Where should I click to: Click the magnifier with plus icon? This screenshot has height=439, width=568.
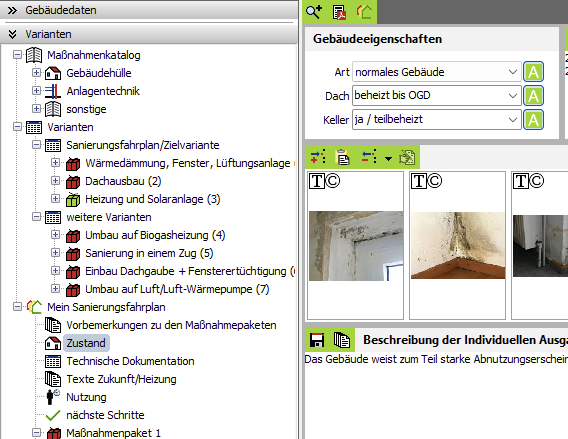[x=314, y=12]
